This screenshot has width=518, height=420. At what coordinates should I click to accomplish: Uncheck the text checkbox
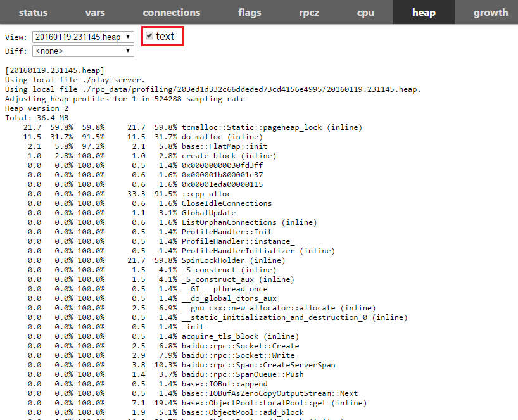(x=149, y=36)
